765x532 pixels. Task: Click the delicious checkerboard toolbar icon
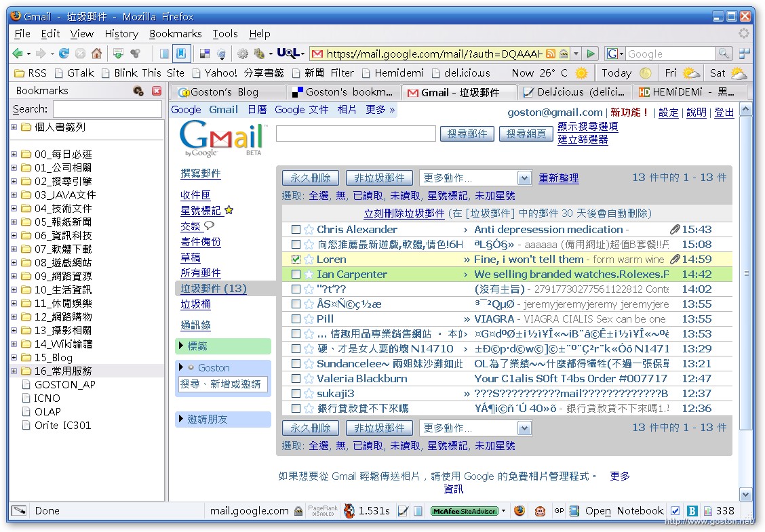[x=205, y=54]
